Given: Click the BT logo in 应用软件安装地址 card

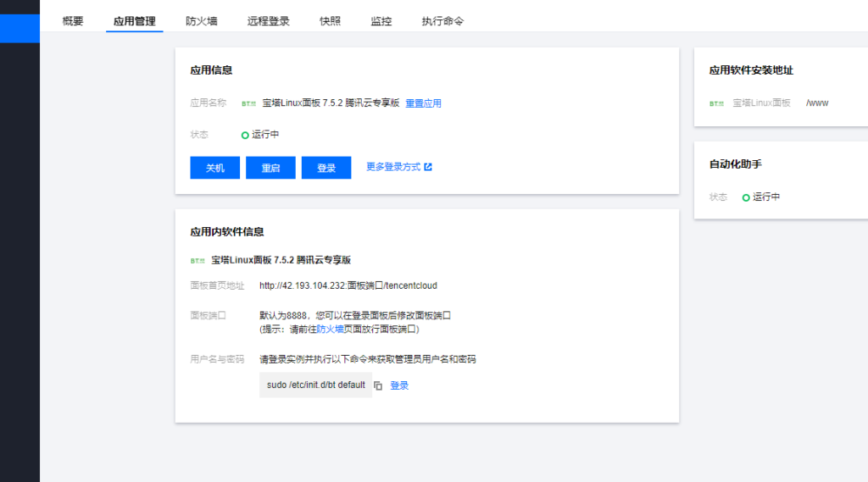Looking at the screenshot, I should (717, 103).
